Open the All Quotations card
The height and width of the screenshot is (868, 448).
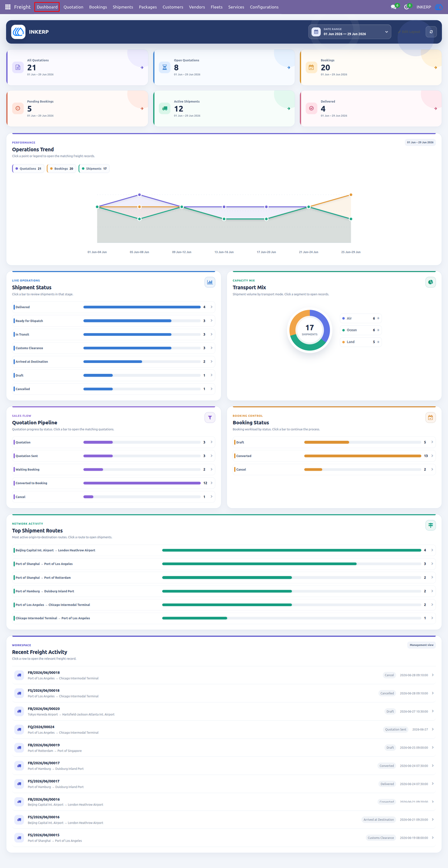pos(77,67)
